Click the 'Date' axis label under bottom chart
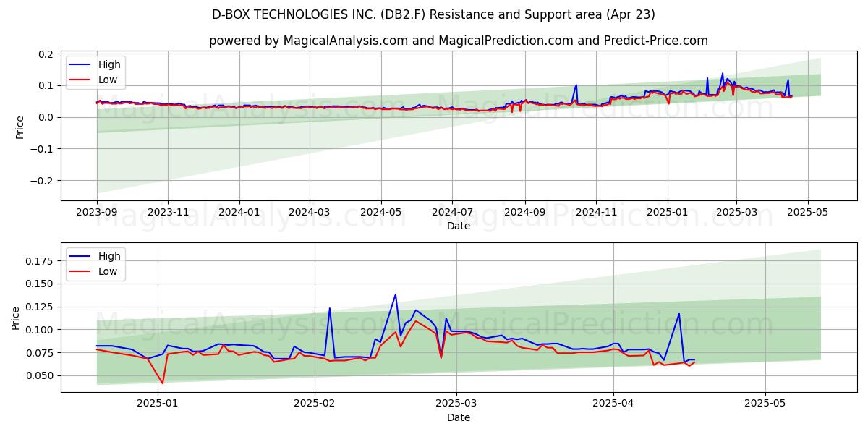868x434 pixels. pyautogui.click(x=459, y=417)
